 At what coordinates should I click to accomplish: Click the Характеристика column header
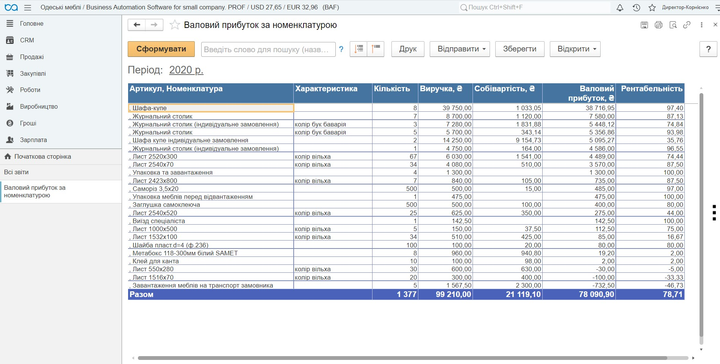point(333,93)
